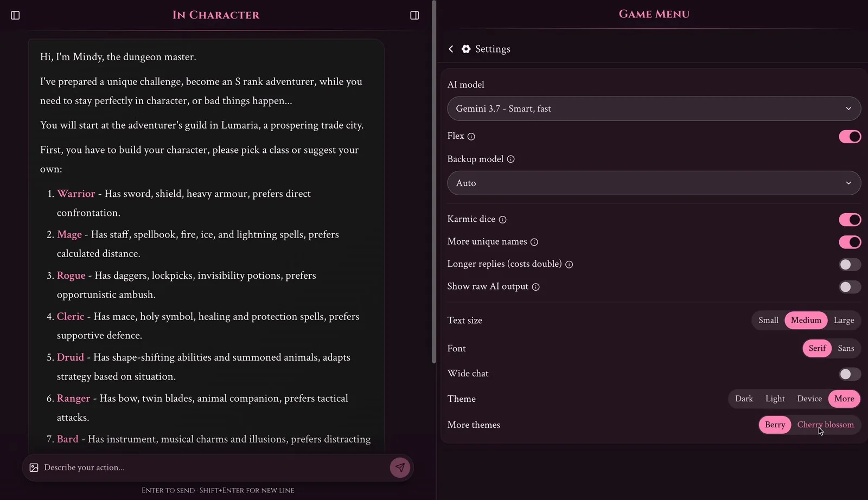Choose the Warrior class link
868x500 pixels.
[76, 194]
